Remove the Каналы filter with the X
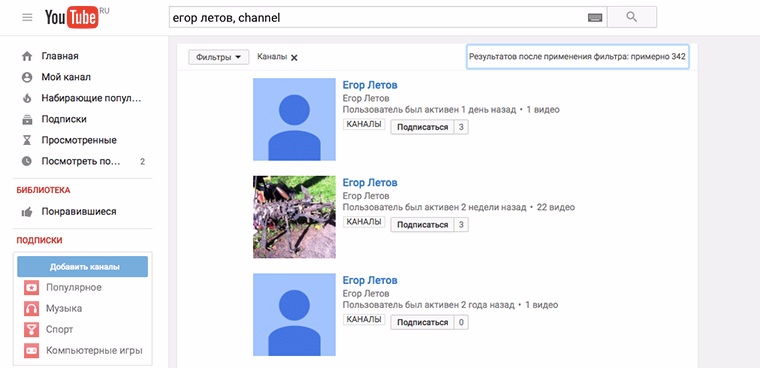 294,58
